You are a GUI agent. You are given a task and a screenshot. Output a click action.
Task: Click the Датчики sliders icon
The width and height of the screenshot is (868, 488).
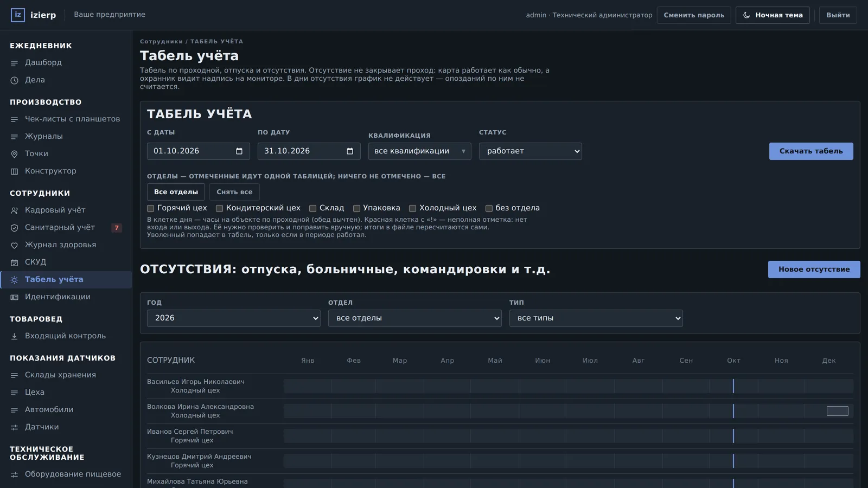pos(15,427)
